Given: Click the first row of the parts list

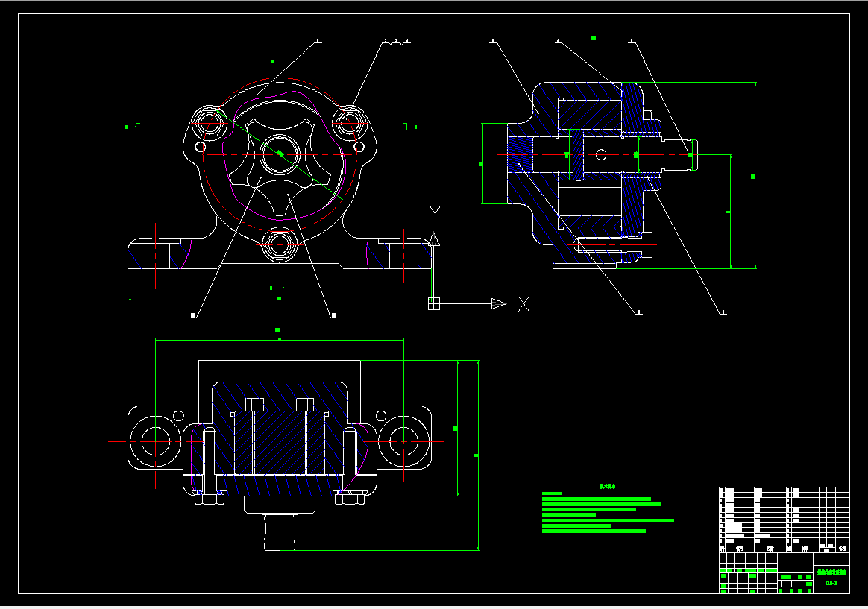Looking at the screenshot, I should (784, 490).
